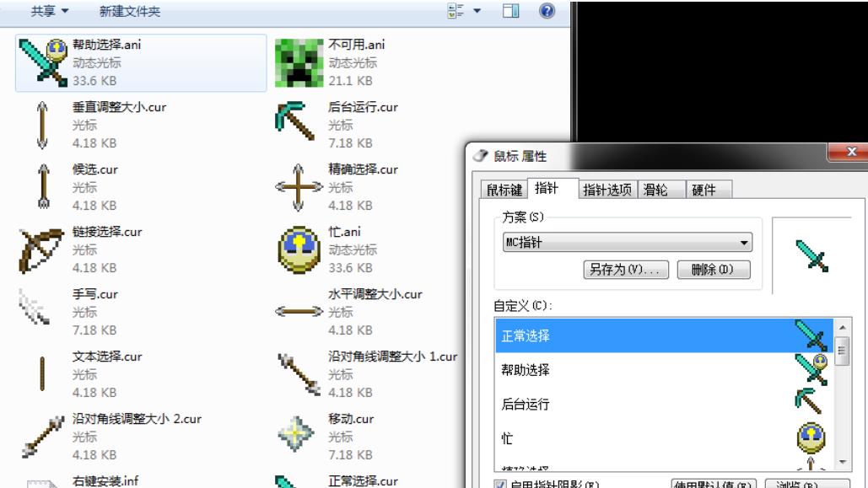Open the 方案 MC指针 dropdown
Image resolution: width=868 pixels, height=488 pixels.
628,243
